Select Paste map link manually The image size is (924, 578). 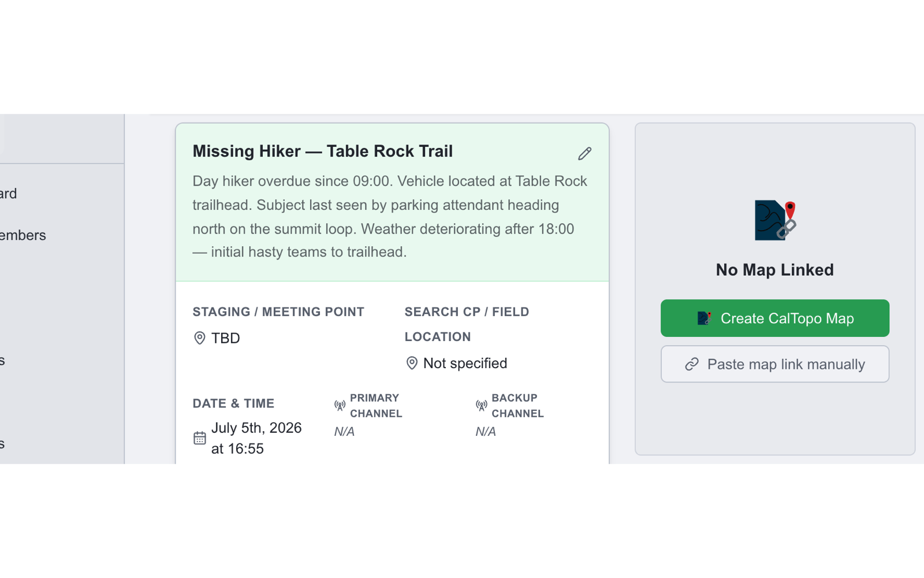[775, 364]
